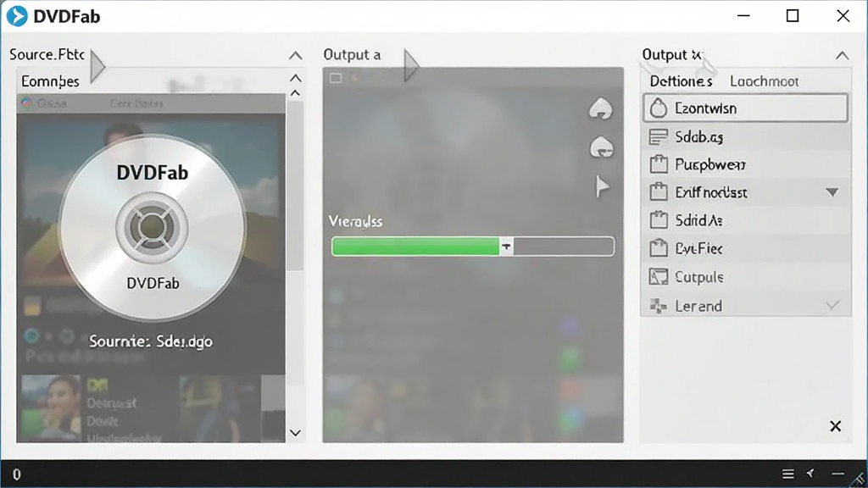
Task: Click the play arrow beside Output a
Action: 411,65
